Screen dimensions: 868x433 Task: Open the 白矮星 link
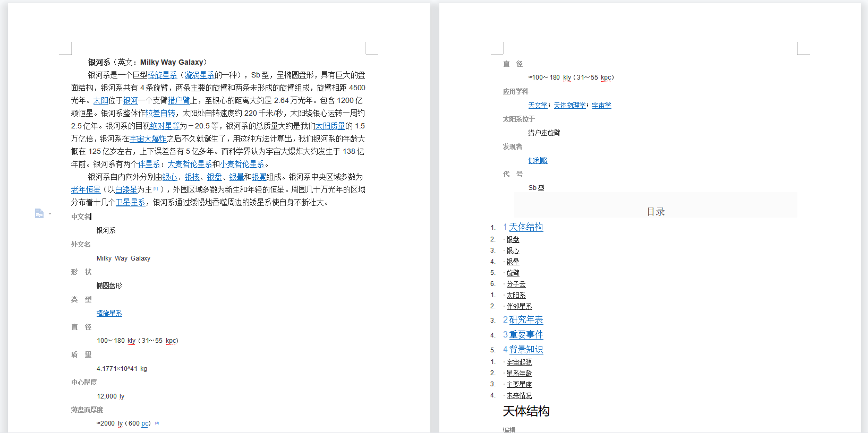coord(126,190)
